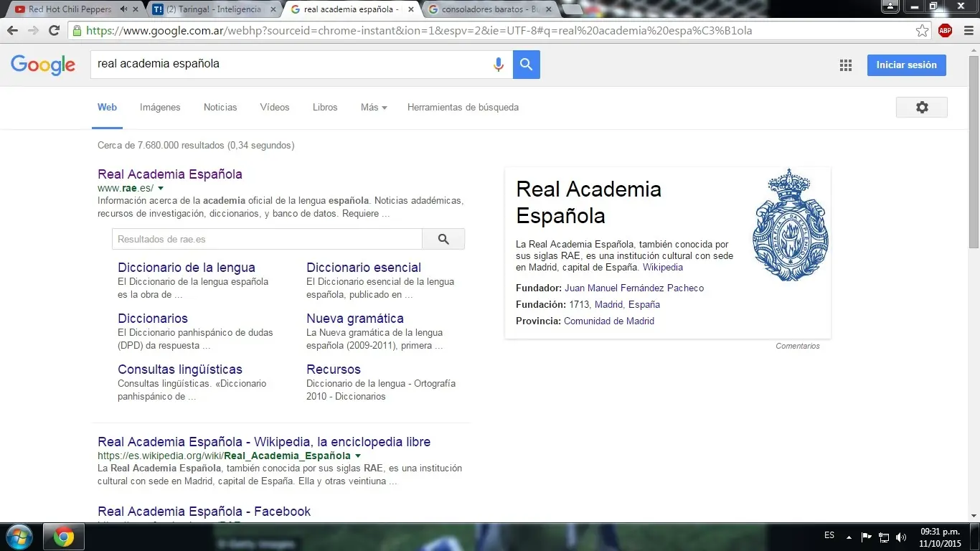Open the Windows Start menu
The width and height of the screenshot is (980, 551).
19,537
